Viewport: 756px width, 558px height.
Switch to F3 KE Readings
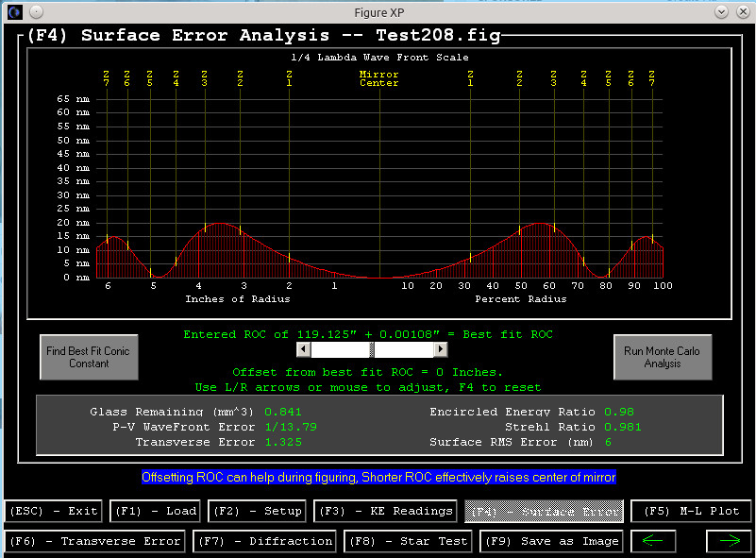tap(385, 511)
